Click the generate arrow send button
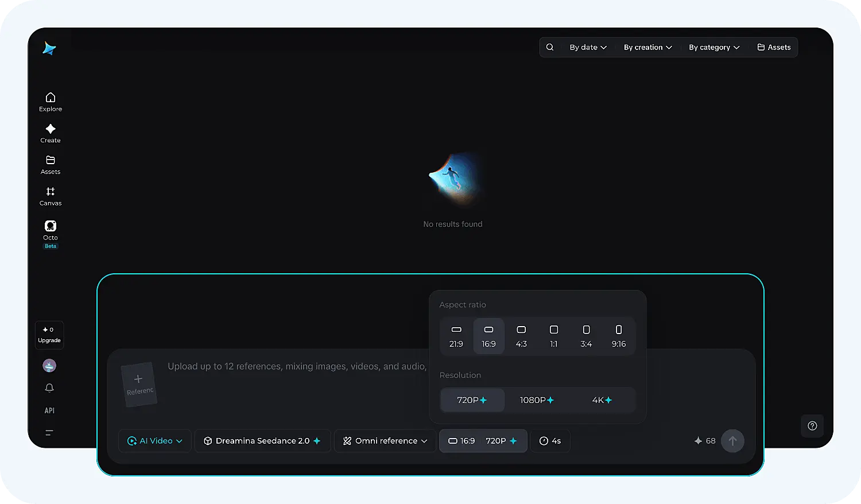Viewport: 861px width, 504px height. pos(732,441)
